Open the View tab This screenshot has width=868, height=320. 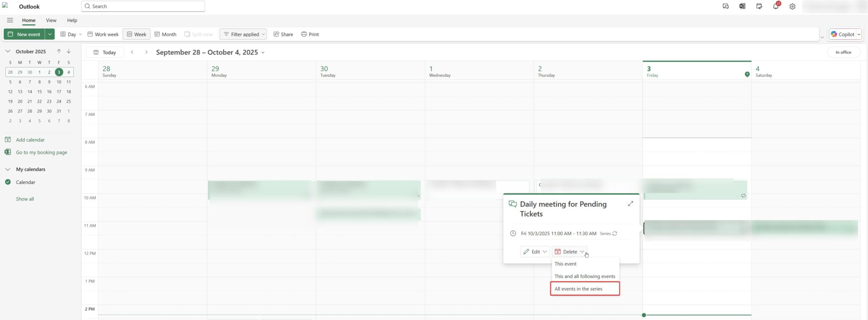(51, 20)
